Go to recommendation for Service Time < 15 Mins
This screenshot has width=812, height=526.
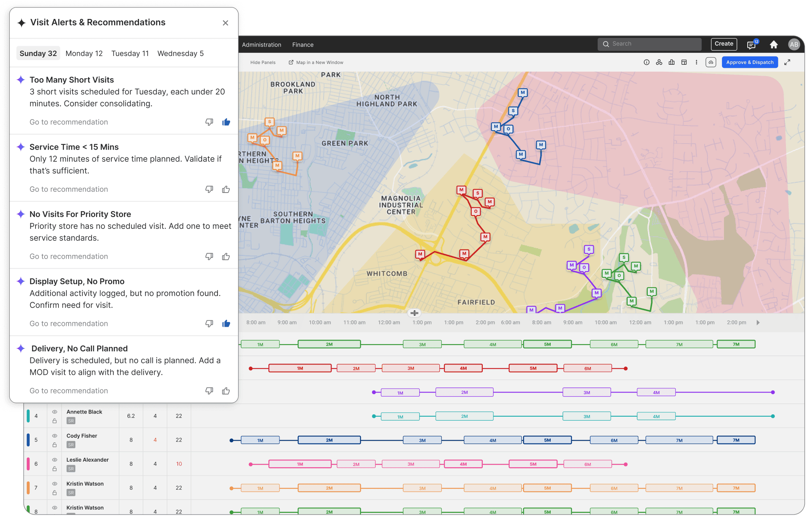(x=69, y=189)
